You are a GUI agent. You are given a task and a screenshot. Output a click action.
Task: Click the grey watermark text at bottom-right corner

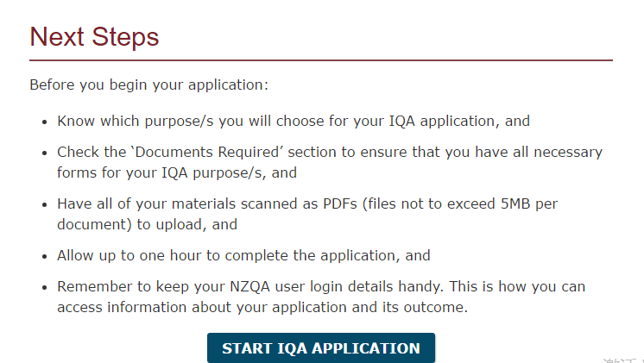pyautogui.click(x=623, y=360)
